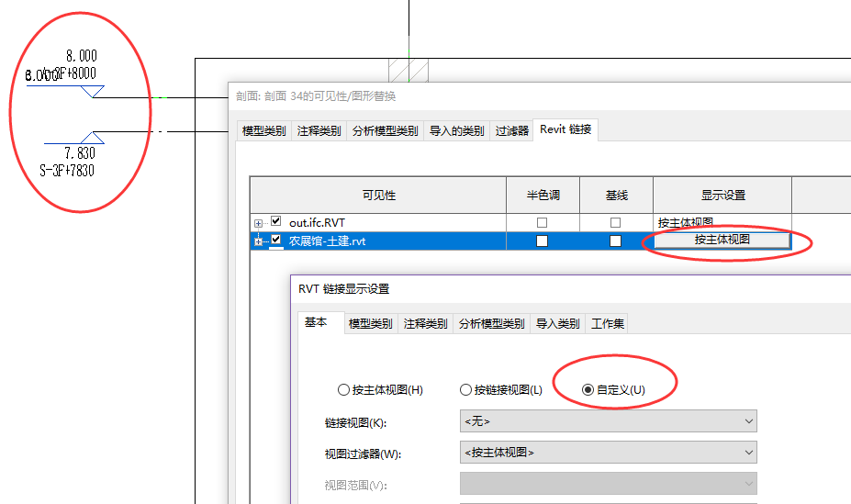Viewport: 851px width, 504px height.
Task: Click the 7.830 level elevation value
Action: coord(80,153)
